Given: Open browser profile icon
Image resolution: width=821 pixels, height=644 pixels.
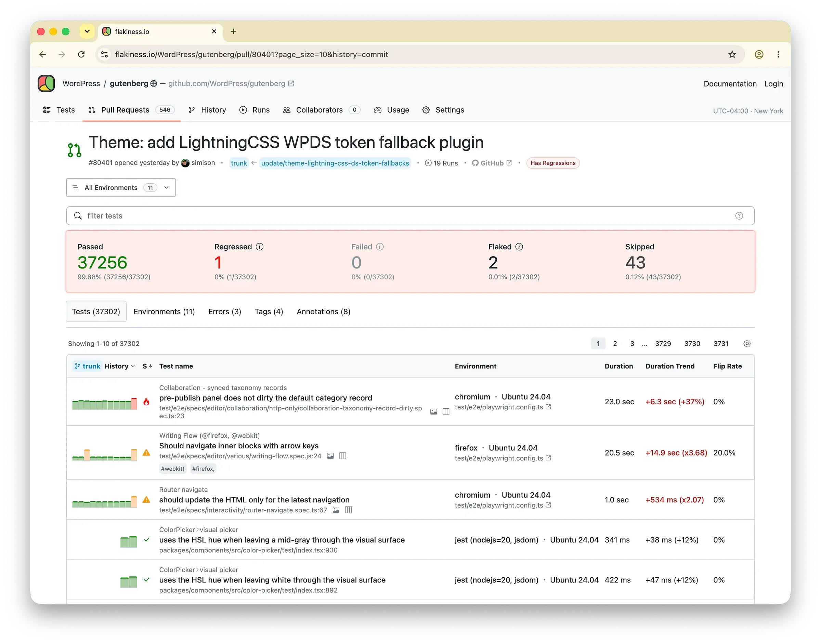Looking at the screenshot, I should tap(759, 54).
